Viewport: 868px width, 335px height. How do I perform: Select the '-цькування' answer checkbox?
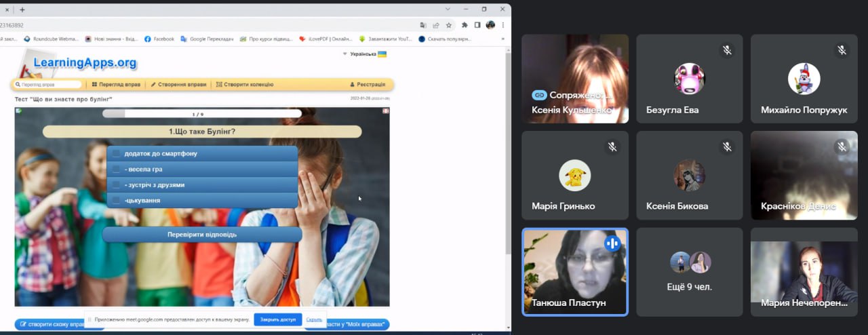(x=117, y=201)
